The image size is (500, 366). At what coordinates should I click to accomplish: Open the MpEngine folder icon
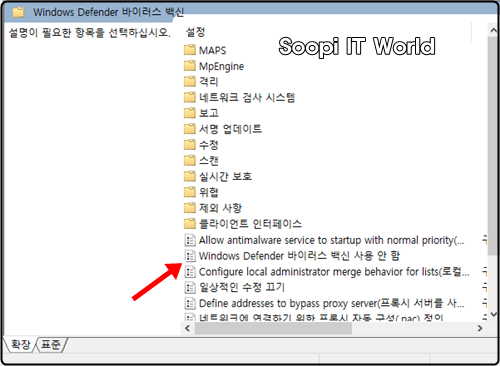click(x=190, y=66)
